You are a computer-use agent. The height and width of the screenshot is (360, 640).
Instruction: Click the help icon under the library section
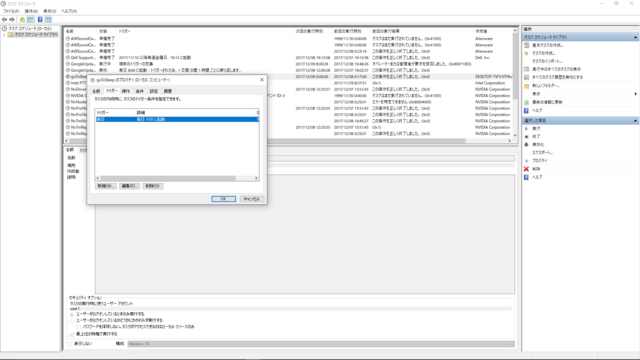coord(527,111)
